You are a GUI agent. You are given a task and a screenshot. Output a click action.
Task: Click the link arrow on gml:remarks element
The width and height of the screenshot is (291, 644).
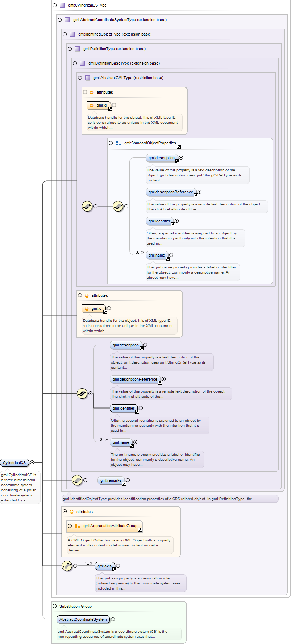point(124,484)
